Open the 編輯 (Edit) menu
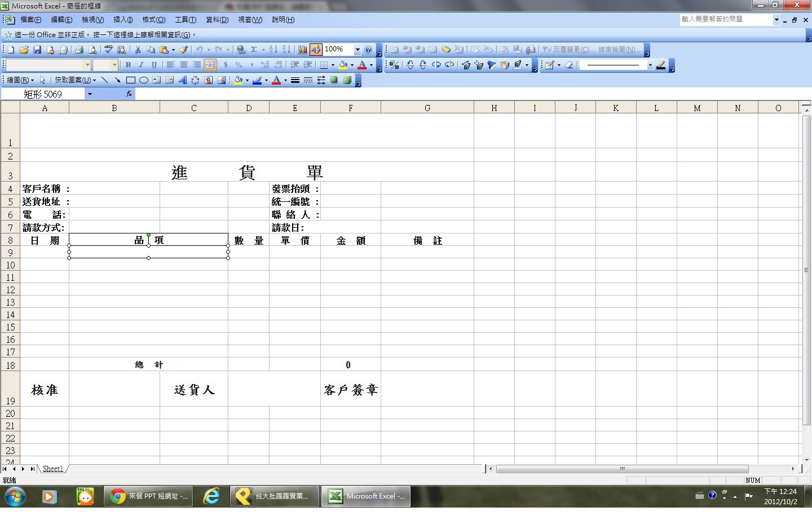 click(61, 20)
